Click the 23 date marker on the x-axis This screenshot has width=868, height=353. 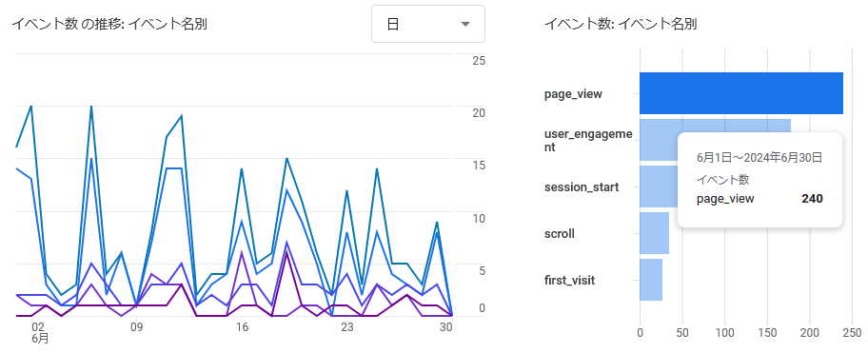click(346, 327)
